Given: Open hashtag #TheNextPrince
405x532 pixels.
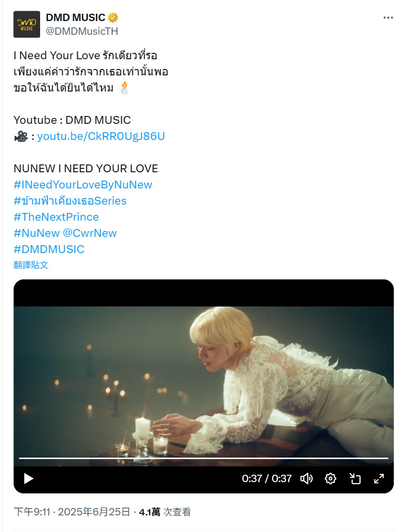Looking at the screenshot, I should [x=56, y=217].
